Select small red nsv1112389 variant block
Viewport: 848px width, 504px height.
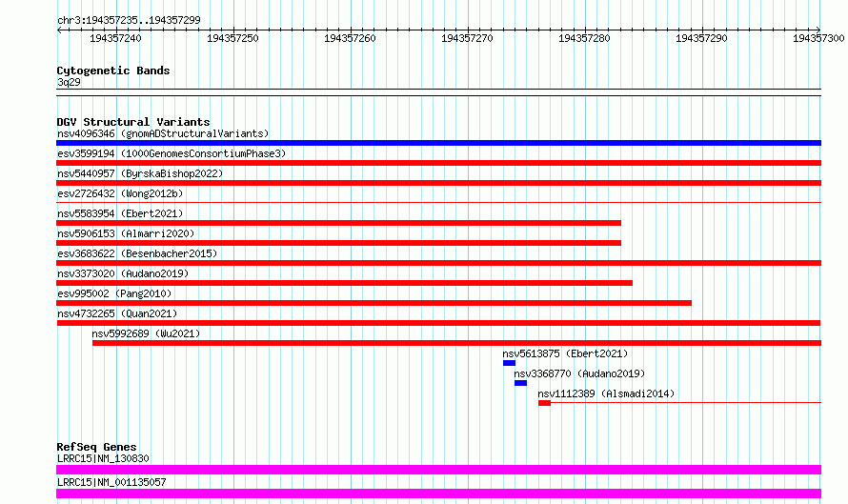click(545, 403)
